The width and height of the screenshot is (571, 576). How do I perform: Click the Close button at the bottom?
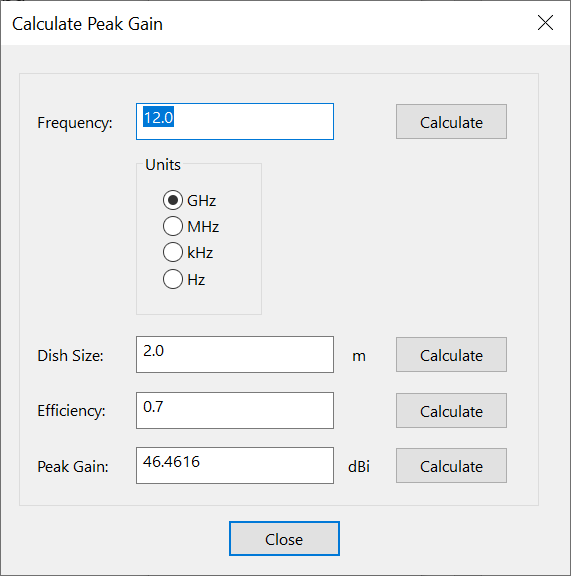click(284, 539)
